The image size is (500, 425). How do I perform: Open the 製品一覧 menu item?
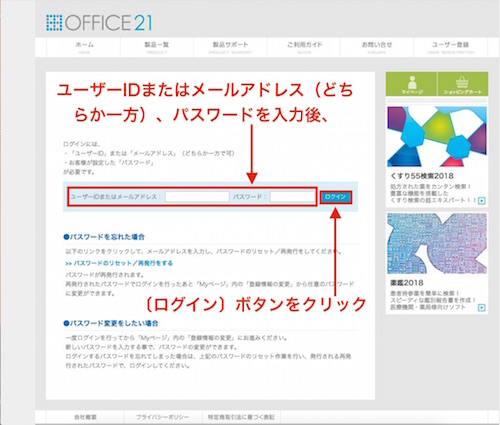click(x=157, y=47)
